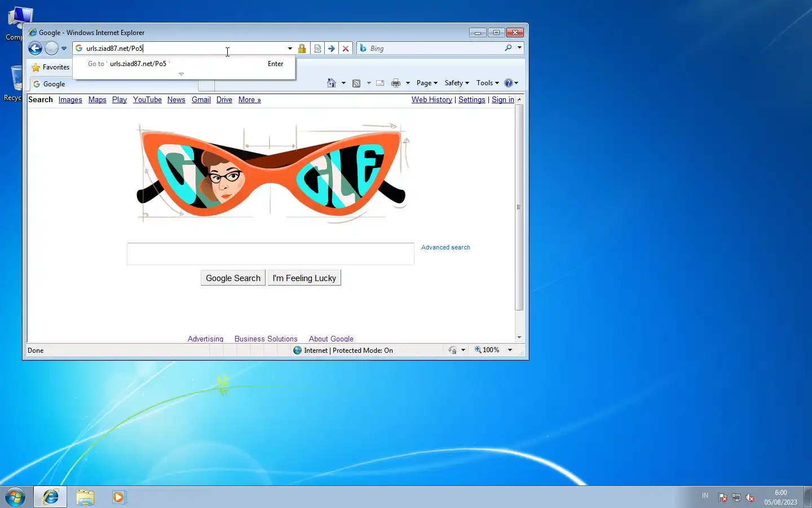This screenshot has width=812, height=508.
Task: Open a new blank tab
Action: [x=206, y=85]
